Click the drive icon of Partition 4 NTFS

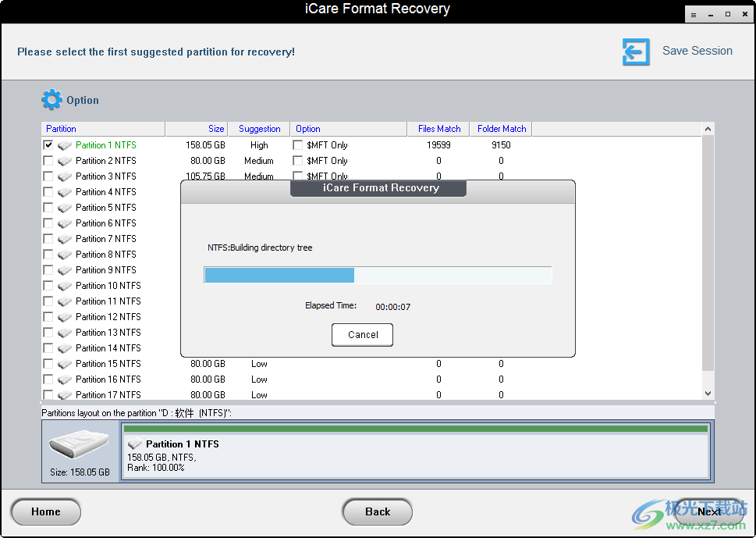65,192
